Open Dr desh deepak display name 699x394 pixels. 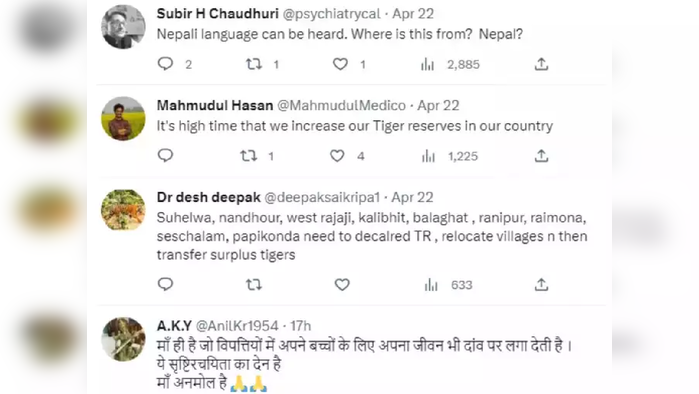pyautogui.click(x=209, y=197)
